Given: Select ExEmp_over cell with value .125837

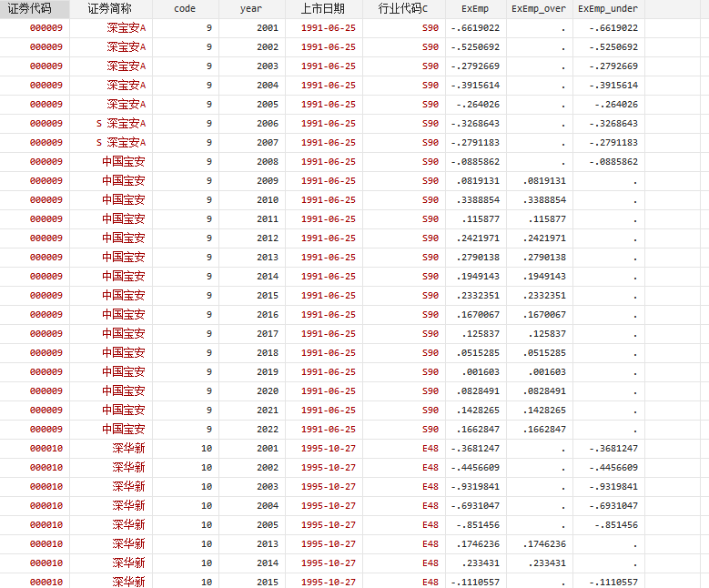Looking at the screenshot, I should coord(543,334).
